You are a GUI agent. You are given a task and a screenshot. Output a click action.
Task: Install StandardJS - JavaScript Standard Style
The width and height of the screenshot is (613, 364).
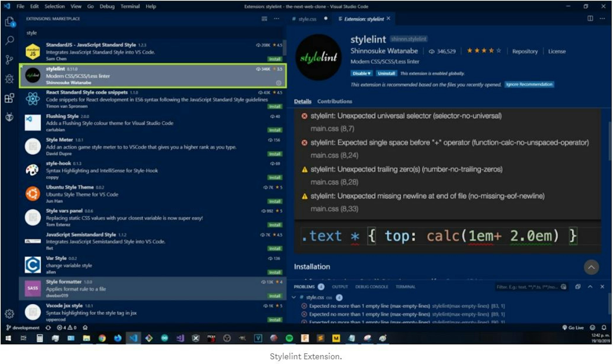pyautogui.click(x=275, y=59)
